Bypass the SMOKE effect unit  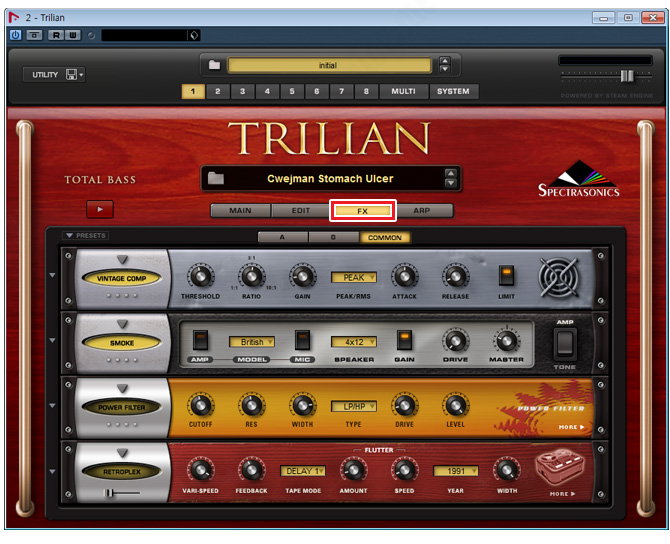point(121,343)
